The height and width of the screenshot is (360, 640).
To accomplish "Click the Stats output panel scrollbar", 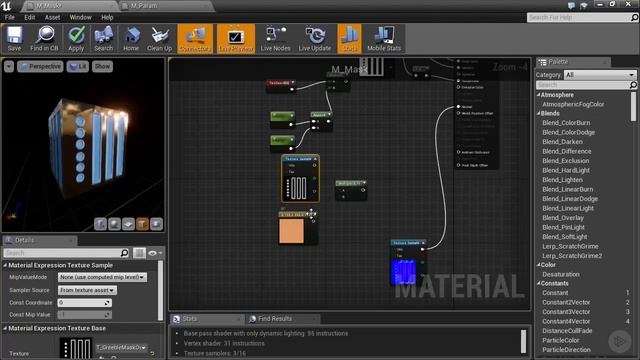I will [524, 341].
